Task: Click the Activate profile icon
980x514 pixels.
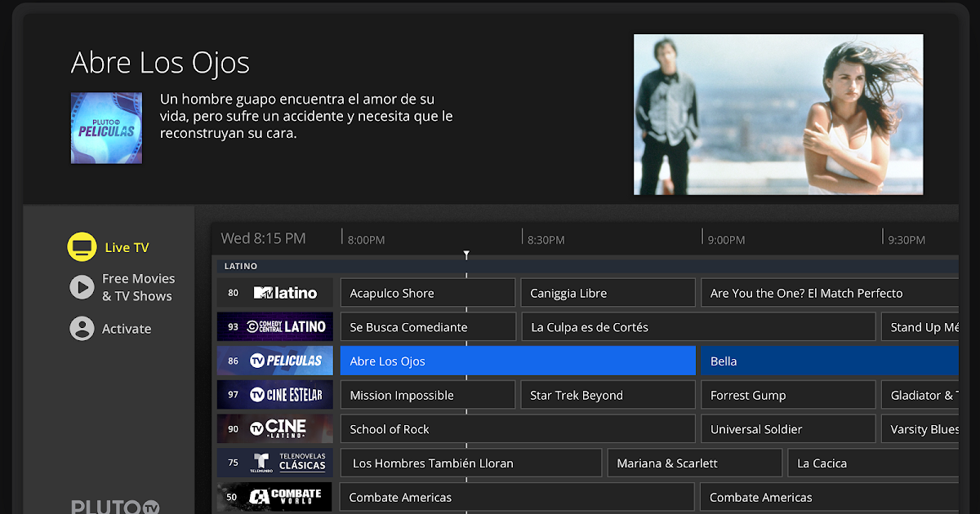Action: [82, 328]
